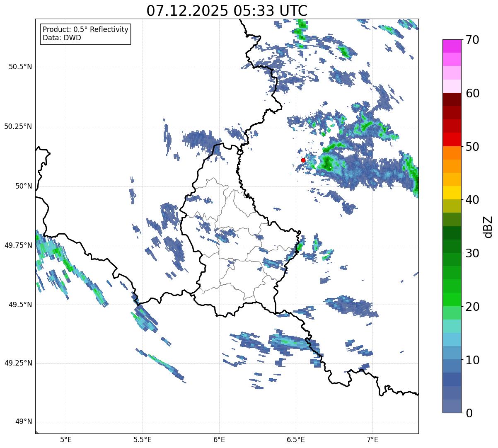Image resolution: width=498 pixels, height=448 pixels.
Task: Click the red station marker dot on the map
Action: (303, 160)
